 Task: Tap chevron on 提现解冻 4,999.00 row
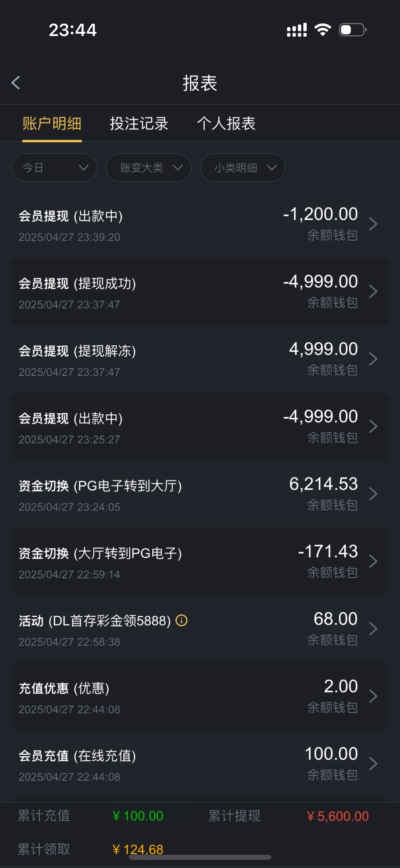(373, 359)
